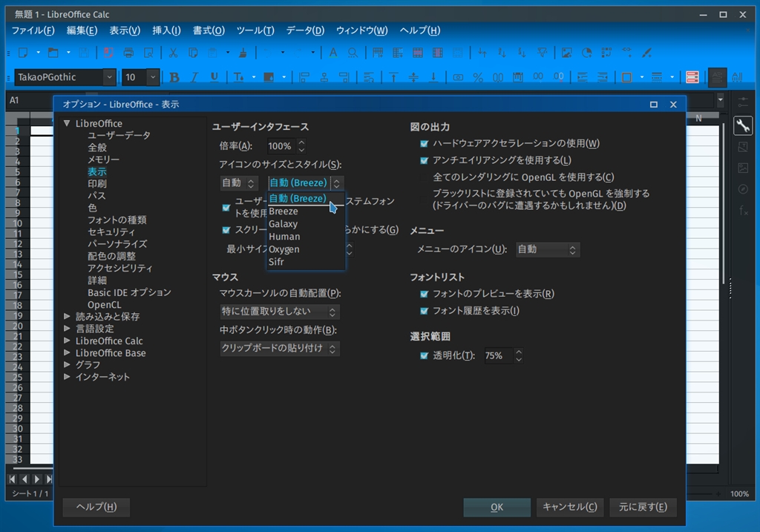The image size is (760, 532).
Task: Select セキュリティ in options tree
Action: point(111,232)
